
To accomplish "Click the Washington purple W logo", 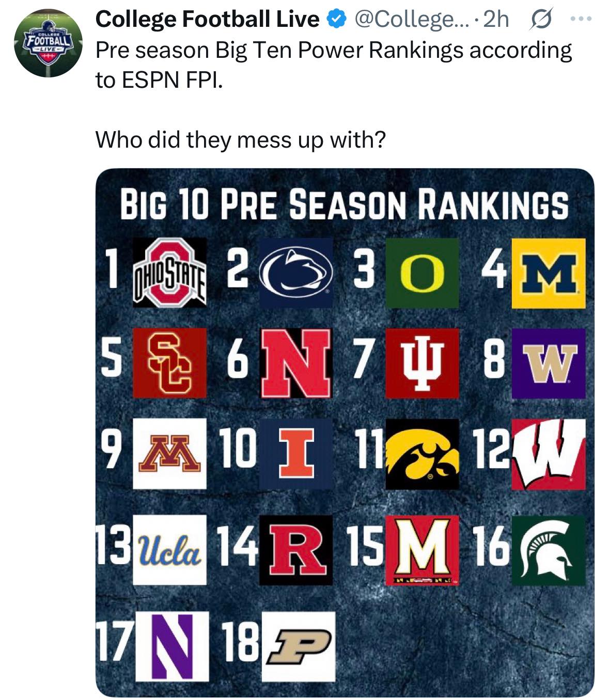I will point(549,363).
